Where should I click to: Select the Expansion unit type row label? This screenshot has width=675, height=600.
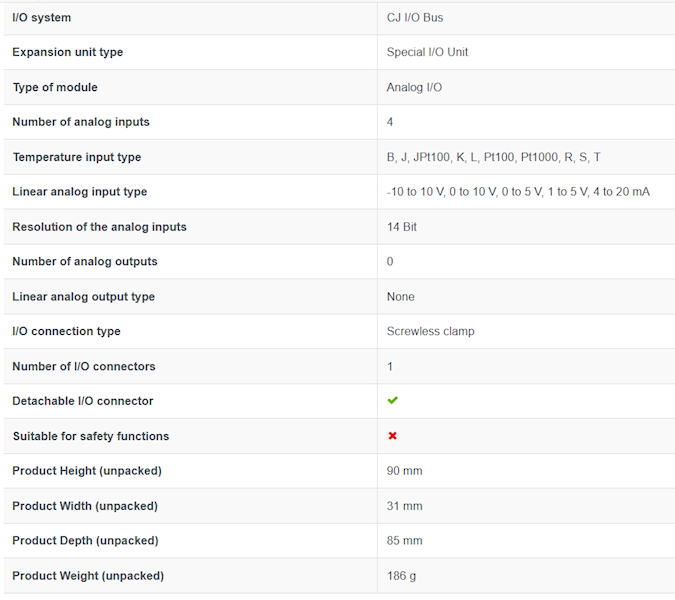point(68,52)
